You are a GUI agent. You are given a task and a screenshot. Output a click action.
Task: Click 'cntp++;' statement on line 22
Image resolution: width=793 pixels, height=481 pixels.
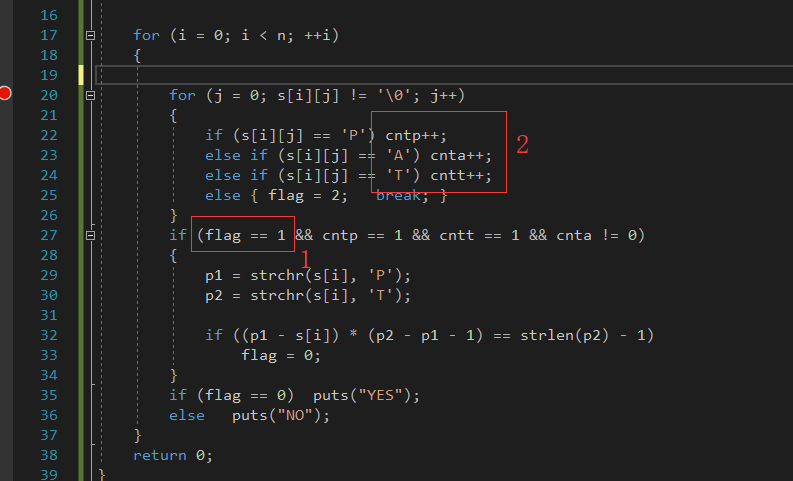point(416,136)
